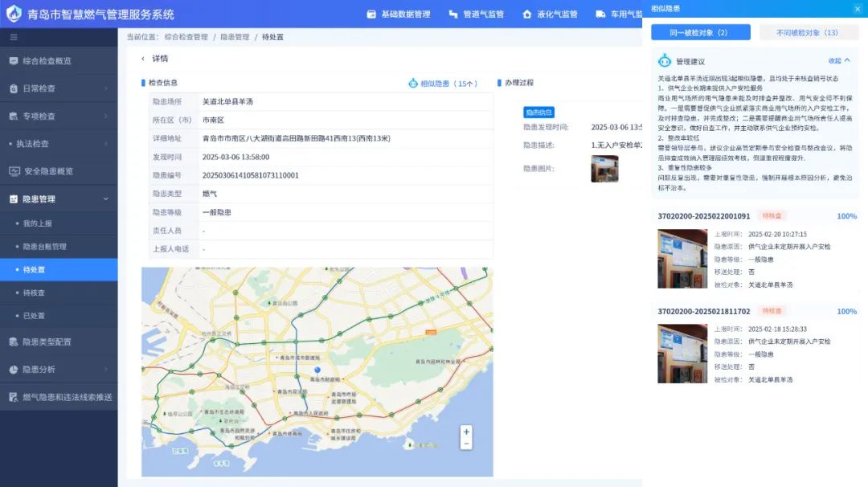Click the flame shield logo in the header
This screenshot has width=868, height=487.
point(14,14)
